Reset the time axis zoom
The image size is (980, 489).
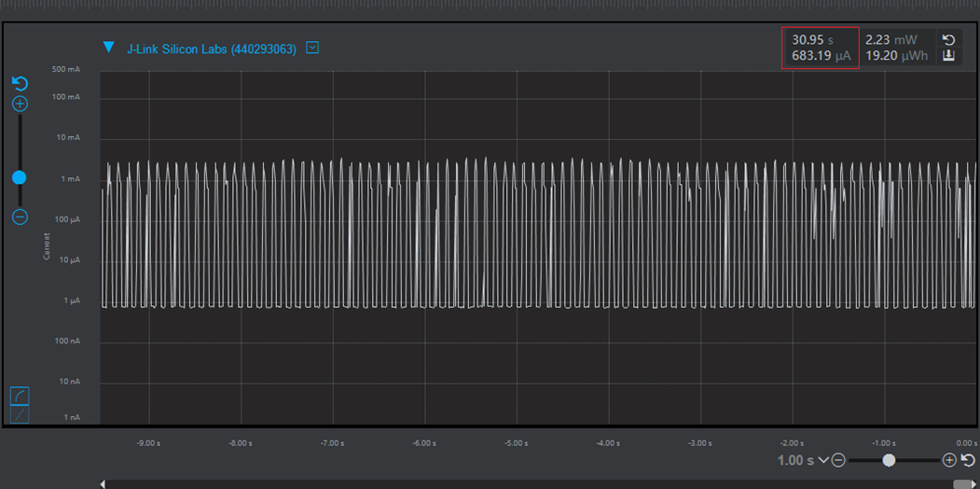[x=968, y=460]
